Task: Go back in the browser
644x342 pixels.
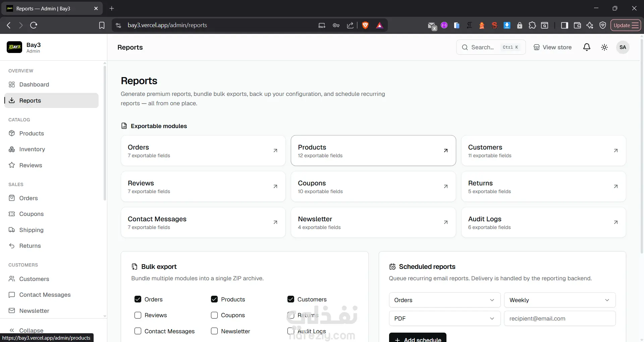Action: click(9, 25)
